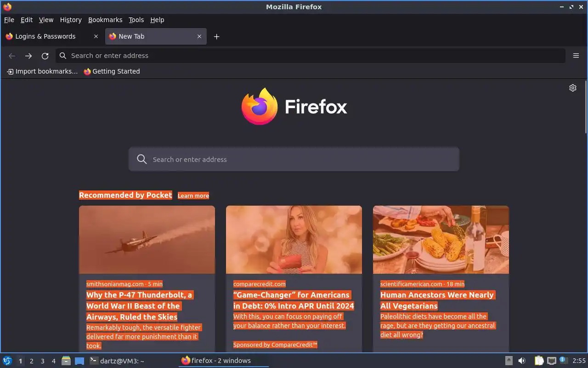588x368 pixels.
Task: Open the Tools menu
Action: coord(136,20)
